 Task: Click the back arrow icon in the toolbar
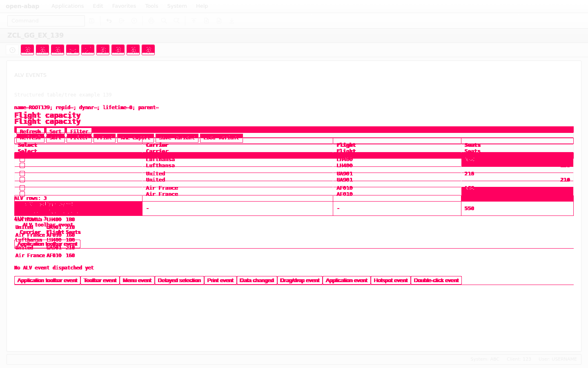pyautogui.click(x=109, y=21)
